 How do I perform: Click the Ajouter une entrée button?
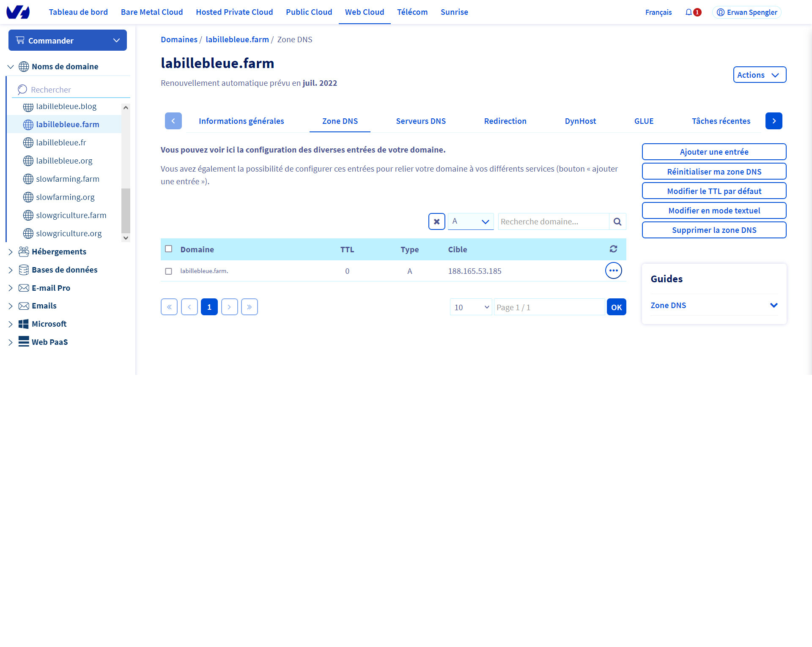(x=714, y=152)
